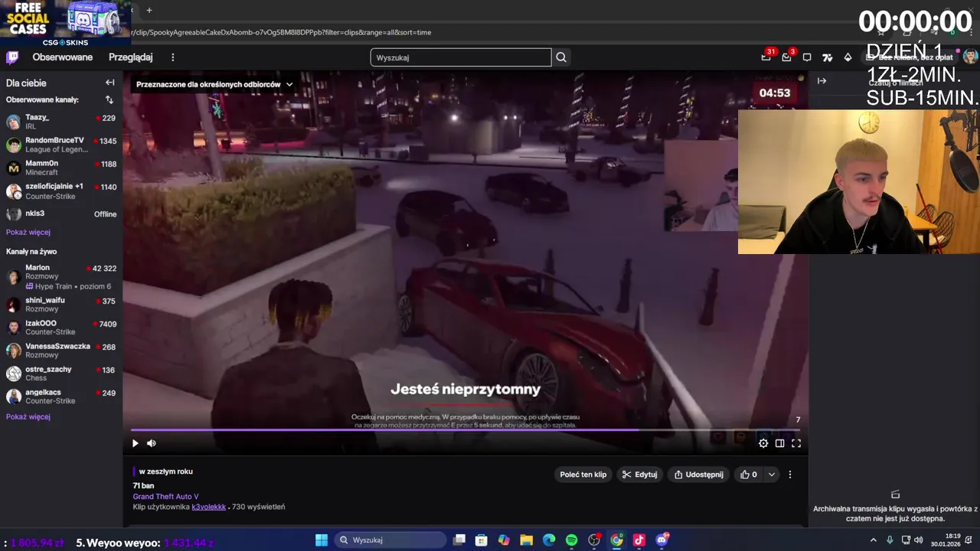Open Microsoft Store from the taskbar
Viewport: 980px width, 551px height.
tap(482, 540)
